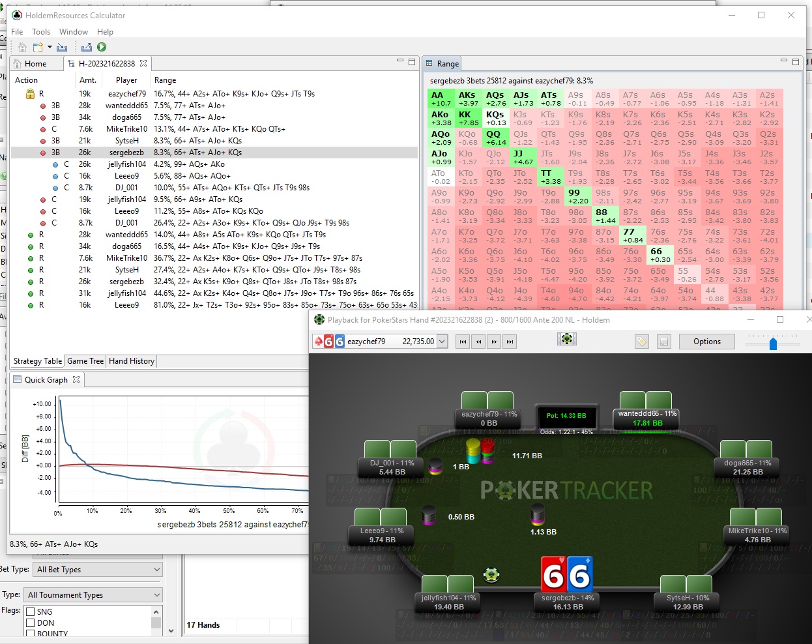Select the H-202321622838 tab
This screenshot has width=812, height=644.
pos(107,63)
